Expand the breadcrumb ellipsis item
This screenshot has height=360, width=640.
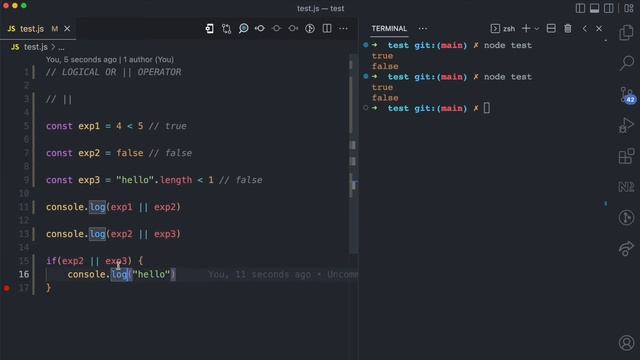click(x=61, y=47)
